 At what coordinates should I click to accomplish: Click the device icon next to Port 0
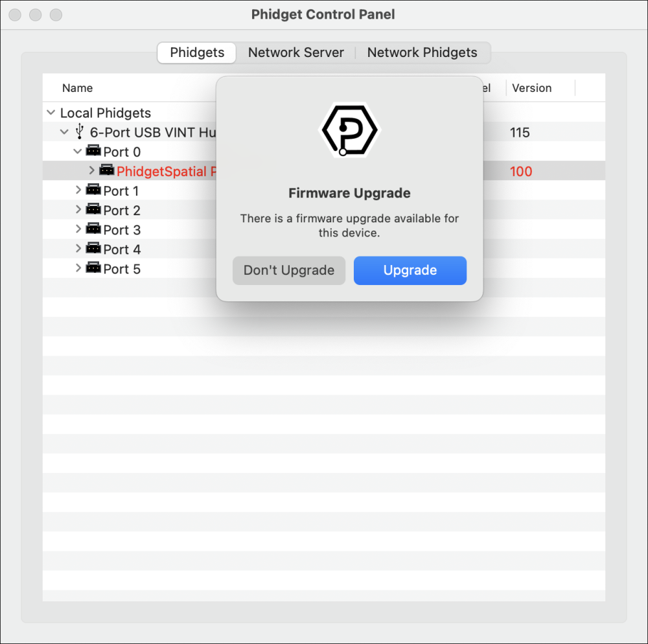coord(94,151)
